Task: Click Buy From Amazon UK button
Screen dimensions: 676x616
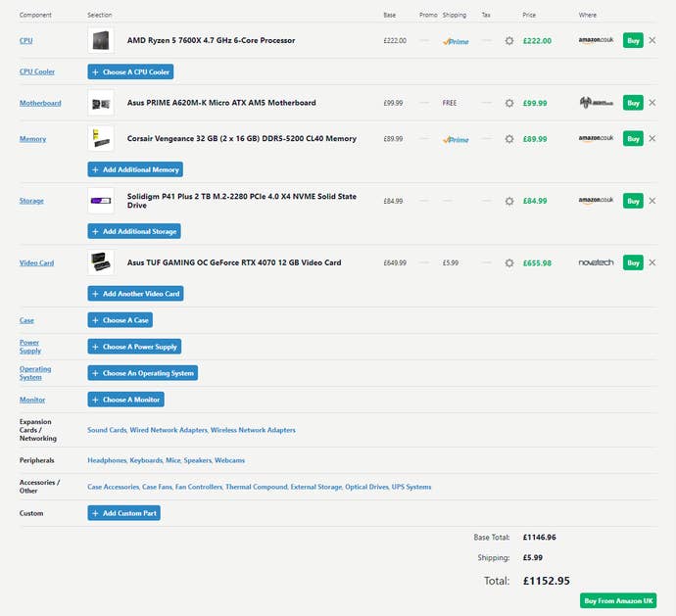Action: point(618,600)
